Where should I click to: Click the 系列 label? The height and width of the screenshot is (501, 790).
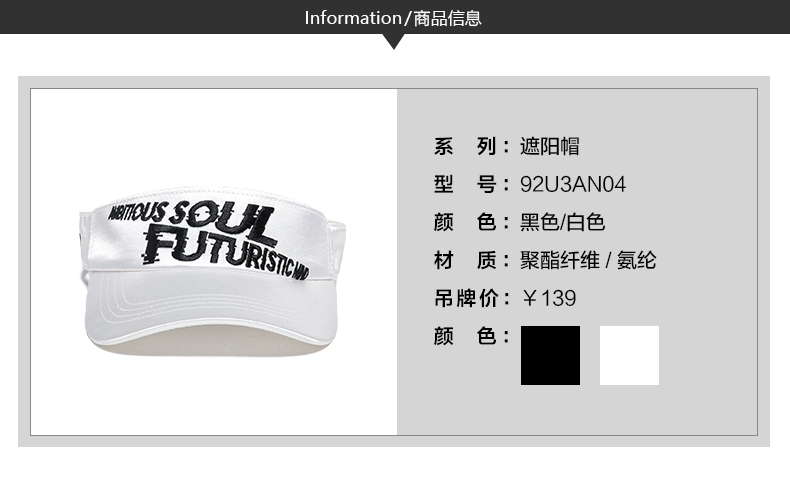pyautogui.click(x=465, y=147)
